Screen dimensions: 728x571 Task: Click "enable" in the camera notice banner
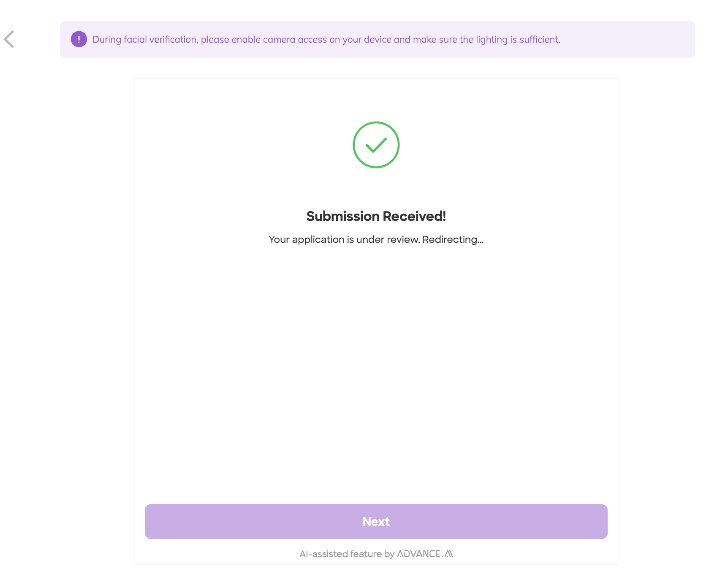(x=246, y=39)
